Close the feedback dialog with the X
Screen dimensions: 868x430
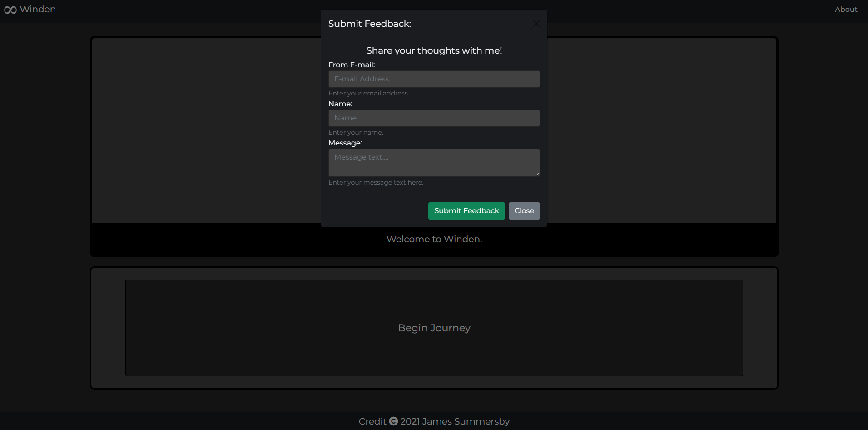pyautogui.click(x=536, y=24)
